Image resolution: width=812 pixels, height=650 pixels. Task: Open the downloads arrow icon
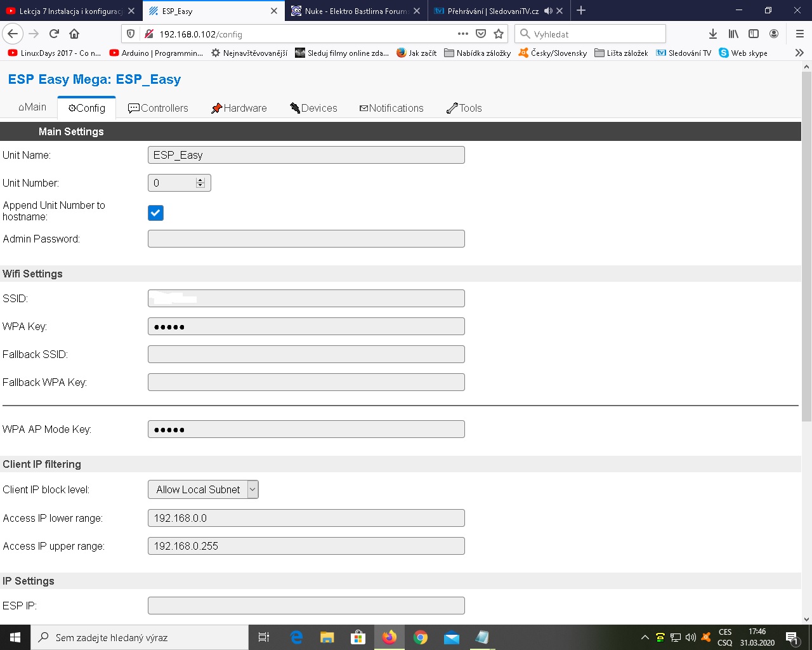[x=712, y=34]
